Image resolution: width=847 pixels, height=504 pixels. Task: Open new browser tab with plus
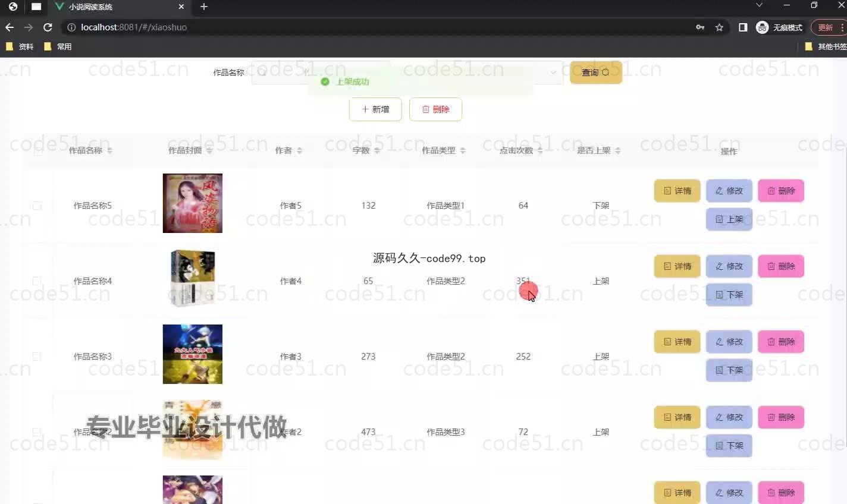tap(204, 7)
